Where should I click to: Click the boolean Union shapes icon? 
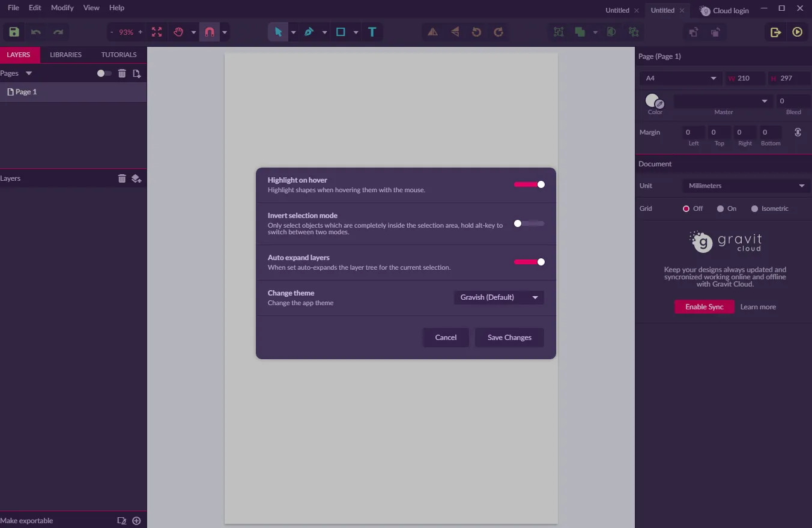point(580,32)
